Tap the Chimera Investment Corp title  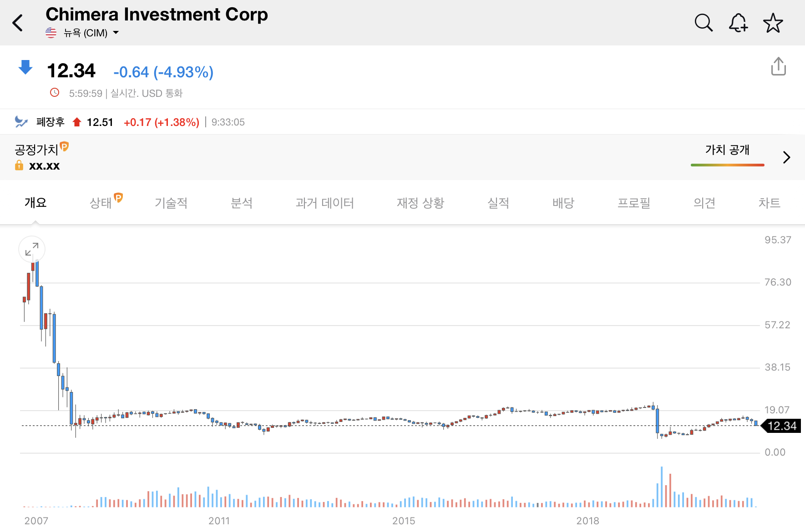coord(157,15)
